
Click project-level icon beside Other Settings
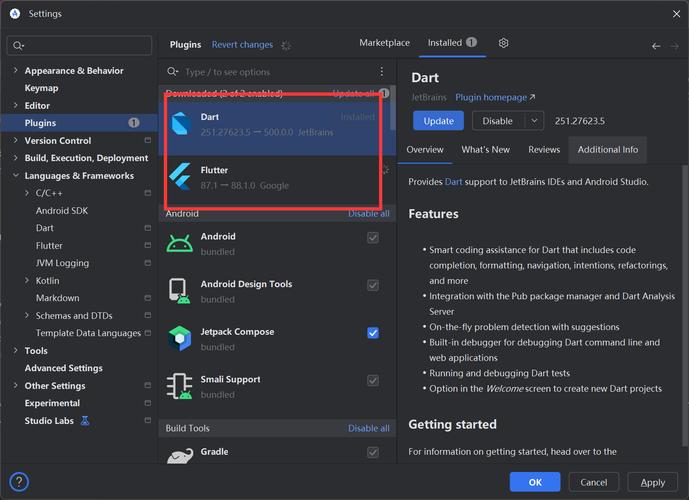click(148, 385)
